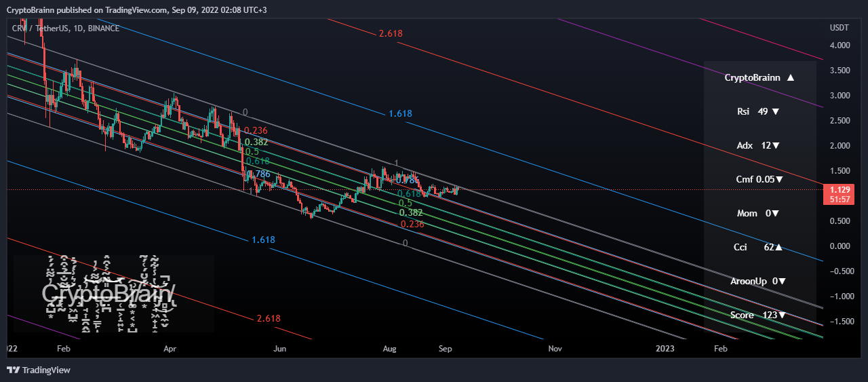Click the Aug label on time axis
The image size is (868, 382).
(390, 348)
